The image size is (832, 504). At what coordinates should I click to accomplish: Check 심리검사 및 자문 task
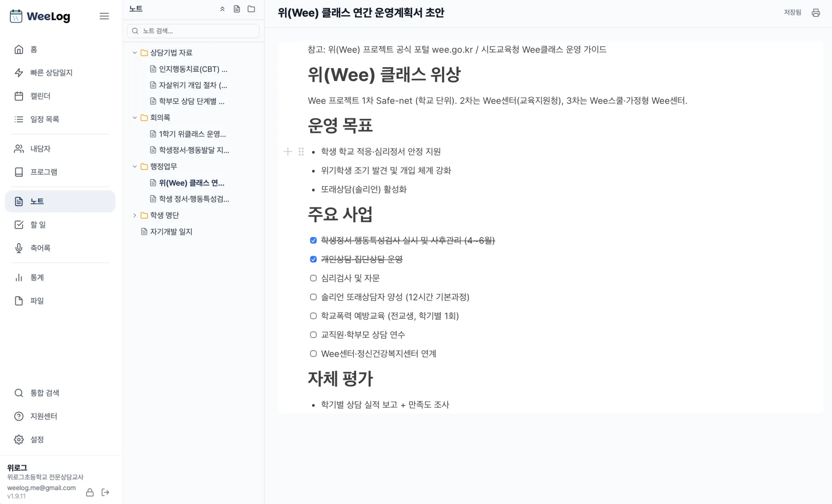(x=313, y=278)
